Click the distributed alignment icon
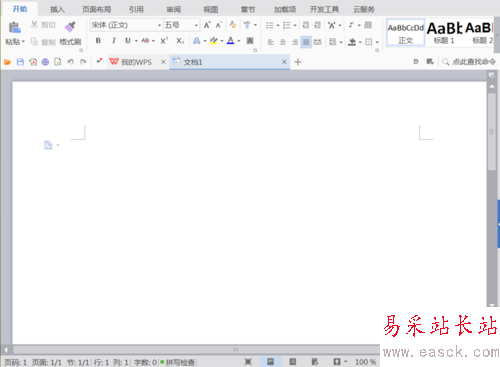This screenshot has height=367, width=500. (x=317, y=42)
